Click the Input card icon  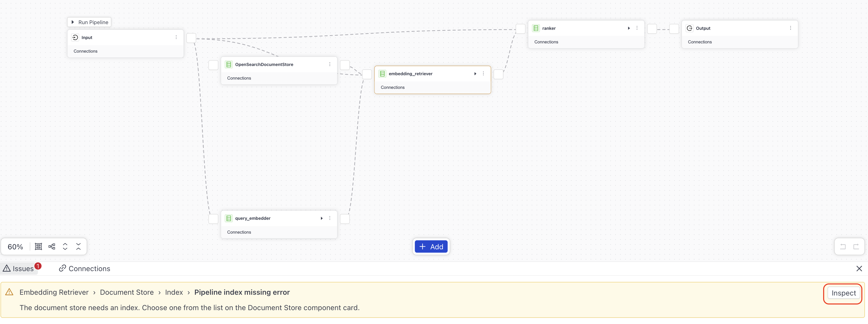(x=75, y=37)
